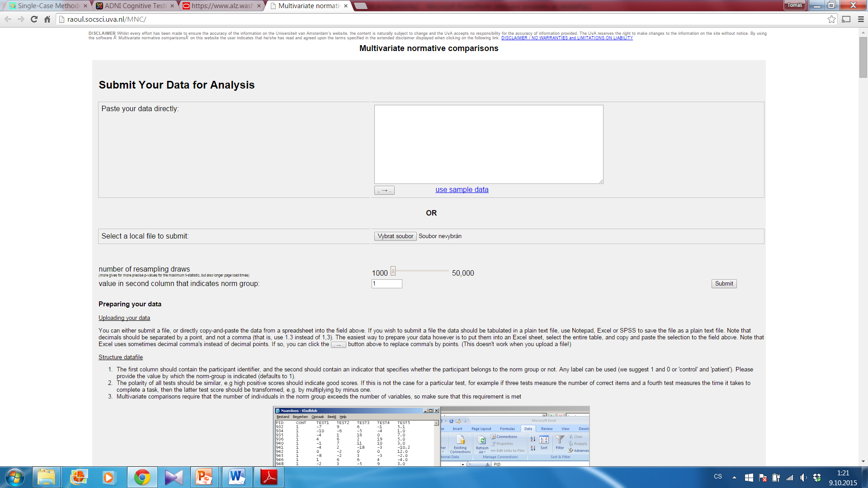868x488 pixels.
Task: Click the comma-to-point arrow button under textarea
Action: coord(384,190)
